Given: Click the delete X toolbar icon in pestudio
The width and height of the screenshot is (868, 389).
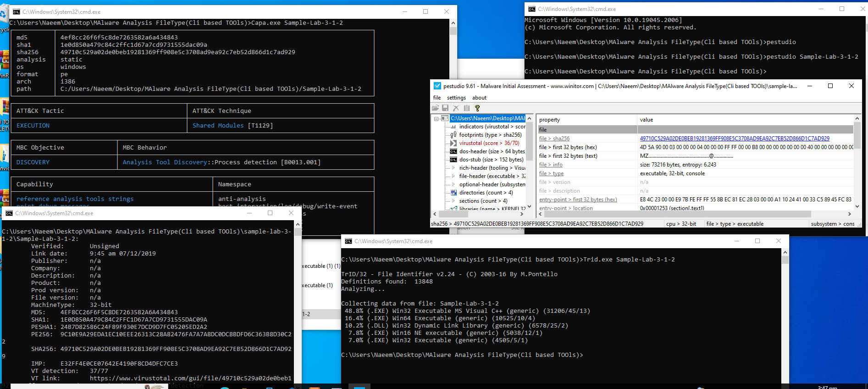Looking at the screenshot, I should [456, 108].
